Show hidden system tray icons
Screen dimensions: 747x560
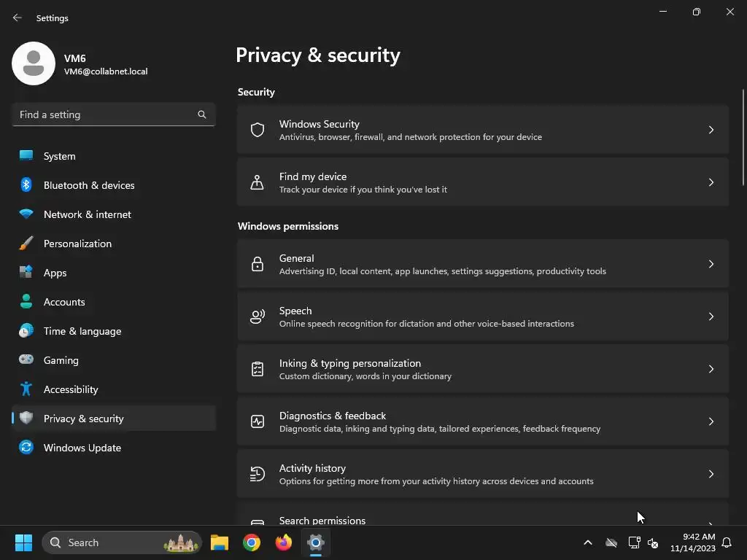pyautogui.click(x=587, y=542)
